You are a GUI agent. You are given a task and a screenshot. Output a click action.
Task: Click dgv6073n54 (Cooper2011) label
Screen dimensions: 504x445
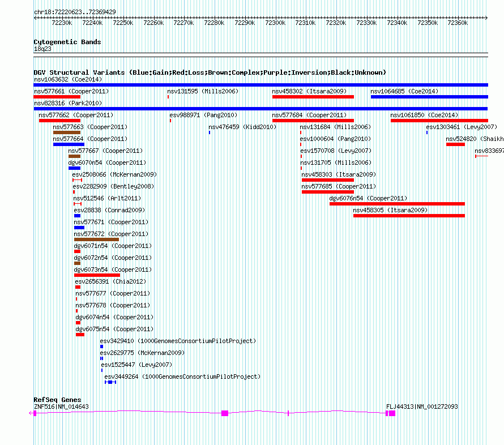(x=113, y=269)
